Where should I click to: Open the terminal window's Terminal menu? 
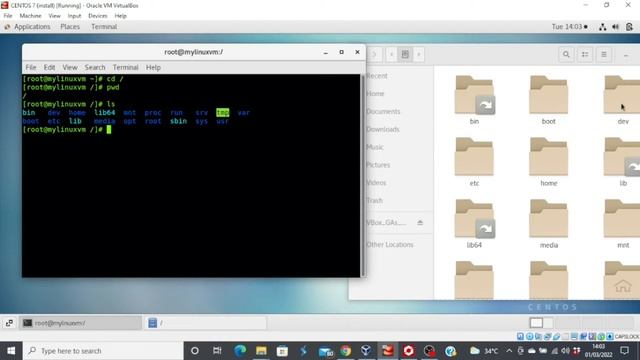tap(125, 67)
